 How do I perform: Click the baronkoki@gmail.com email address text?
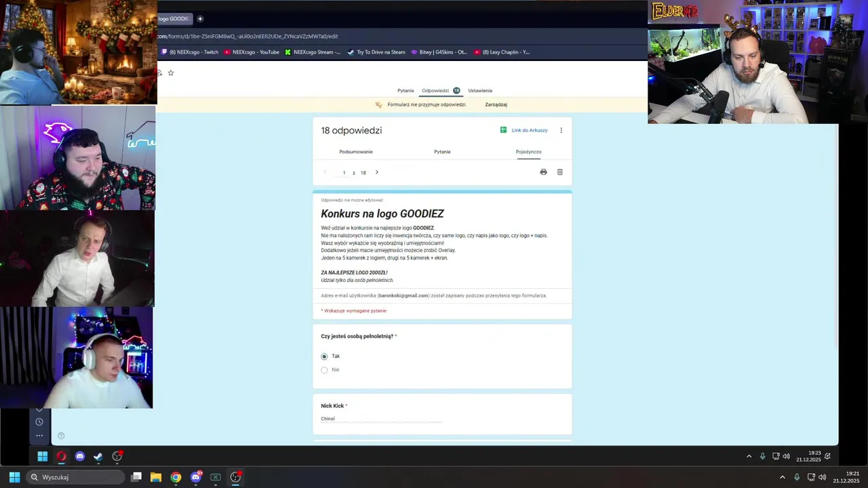tap(403, 296)
